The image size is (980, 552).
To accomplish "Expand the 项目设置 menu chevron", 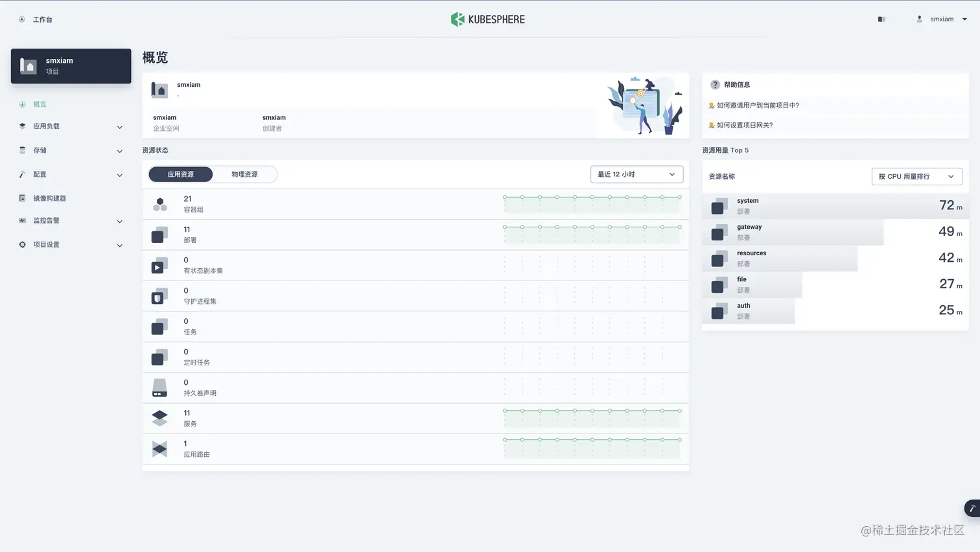I will click(119, 245).
